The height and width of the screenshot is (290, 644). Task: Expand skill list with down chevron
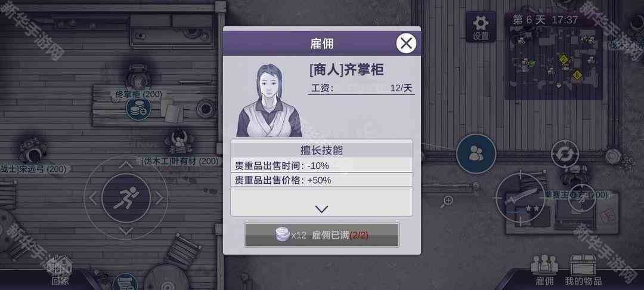tap(321, 209)
